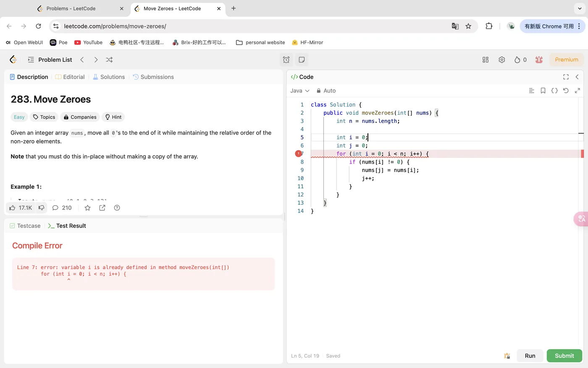This screenshot has height=368, width=588.
Task: Toggle the Auto lock setting
Action: pyautogui.click(x=326, y=90)
